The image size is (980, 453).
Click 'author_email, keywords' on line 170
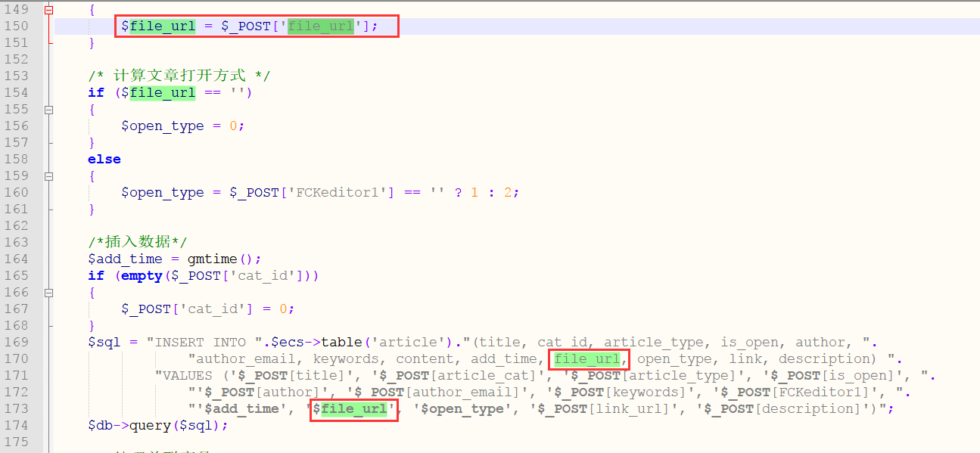point(288,358)
